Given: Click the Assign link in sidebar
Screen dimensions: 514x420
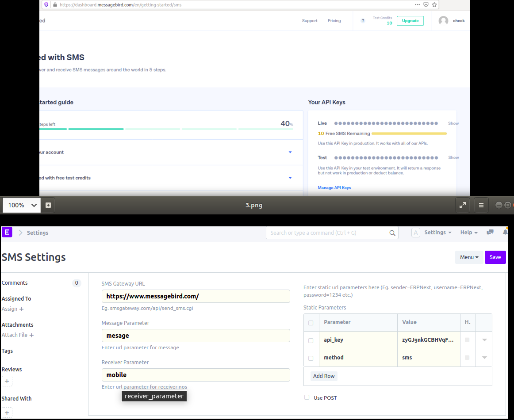Looking at the screenshot, I should (x=9, y=309).
